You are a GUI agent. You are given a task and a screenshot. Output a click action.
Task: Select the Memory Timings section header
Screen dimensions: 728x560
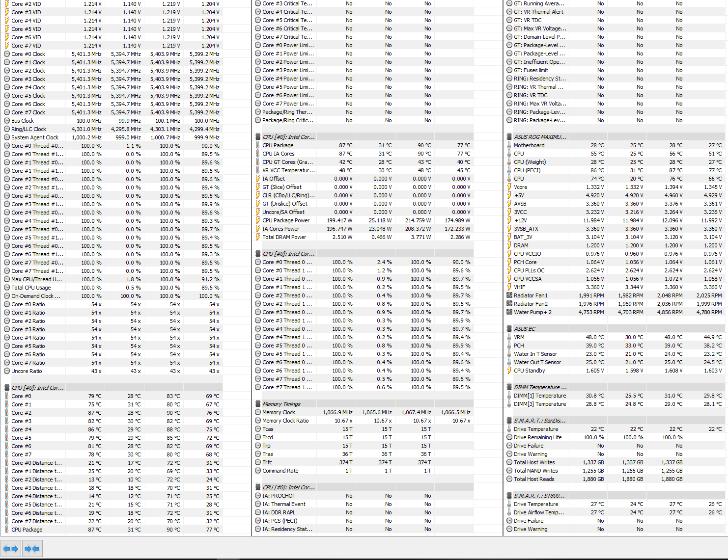point(363,404)
